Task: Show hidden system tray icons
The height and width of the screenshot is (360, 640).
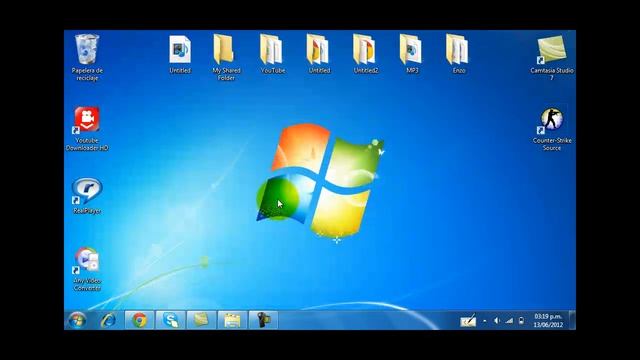Action: [x=485, y=321]
